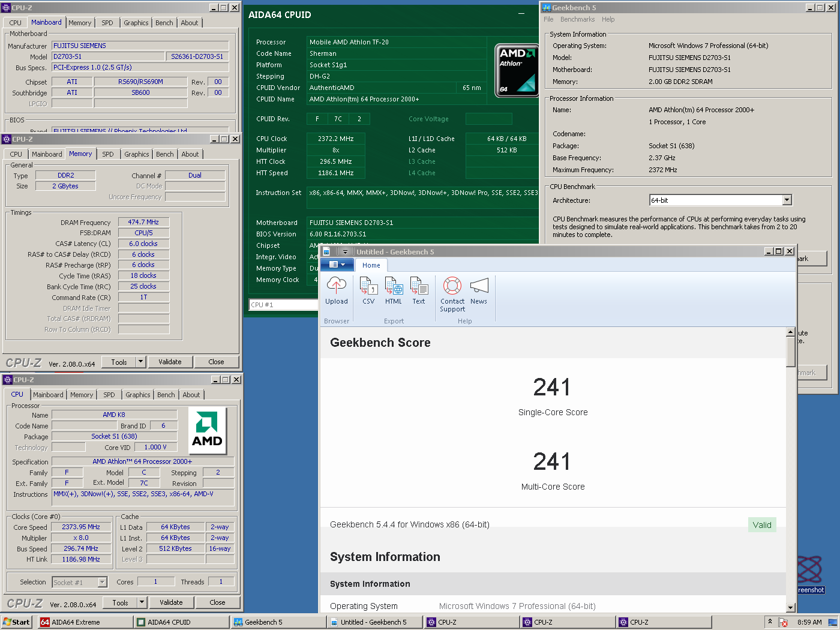Click the Multi-Core Score label

[553, 487]
